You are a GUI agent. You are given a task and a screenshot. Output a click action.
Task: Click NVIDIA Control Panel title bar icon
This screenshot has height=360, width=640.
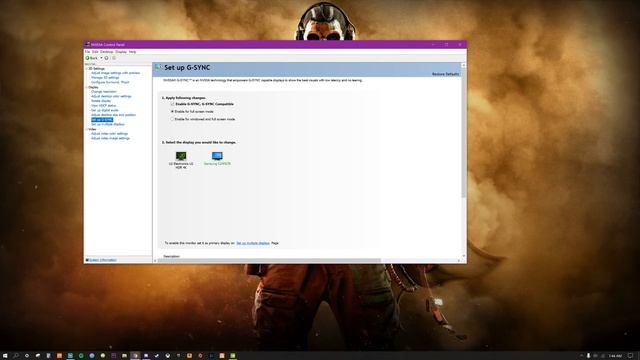coord(88,44)
